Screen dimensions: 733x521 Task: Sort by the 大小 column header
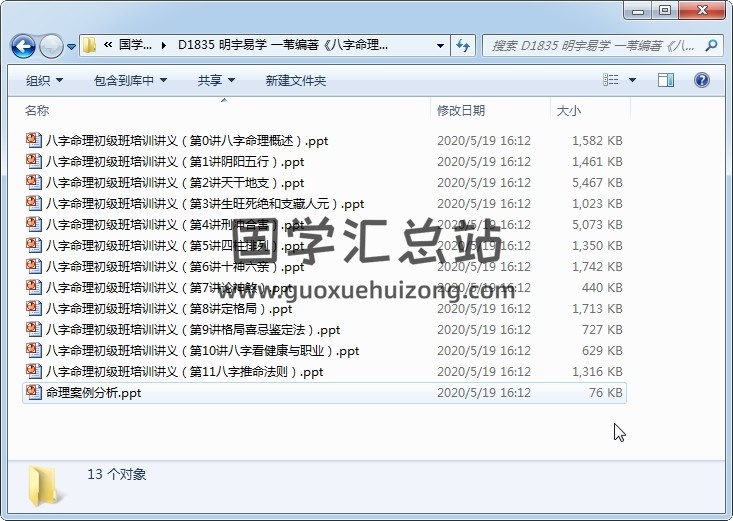tap(568, 111)
